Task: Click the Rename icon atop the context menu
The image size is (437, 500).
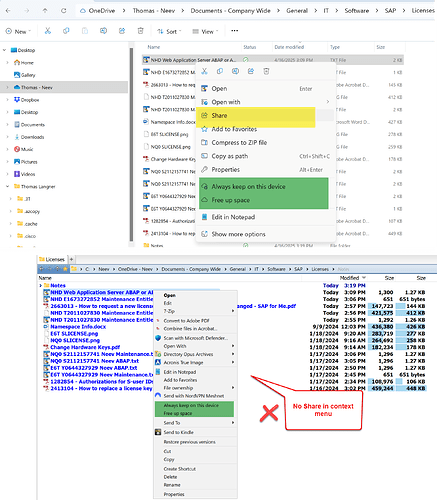Action: (235, 71)
